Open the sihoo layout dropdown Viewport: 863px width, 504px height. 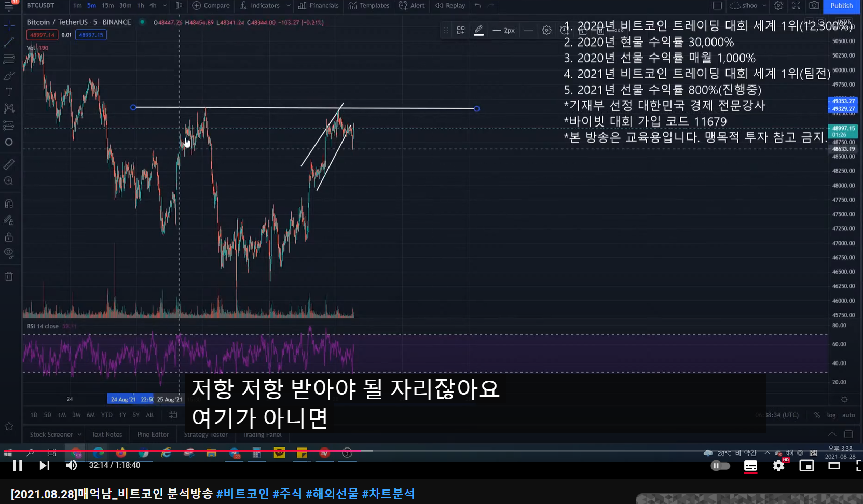click(748, 5)
